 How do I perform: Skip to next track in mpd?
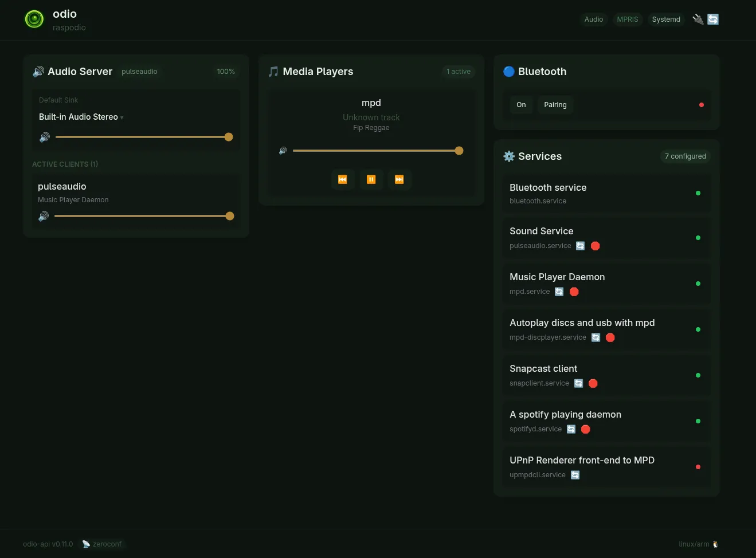tap(399, 179)
